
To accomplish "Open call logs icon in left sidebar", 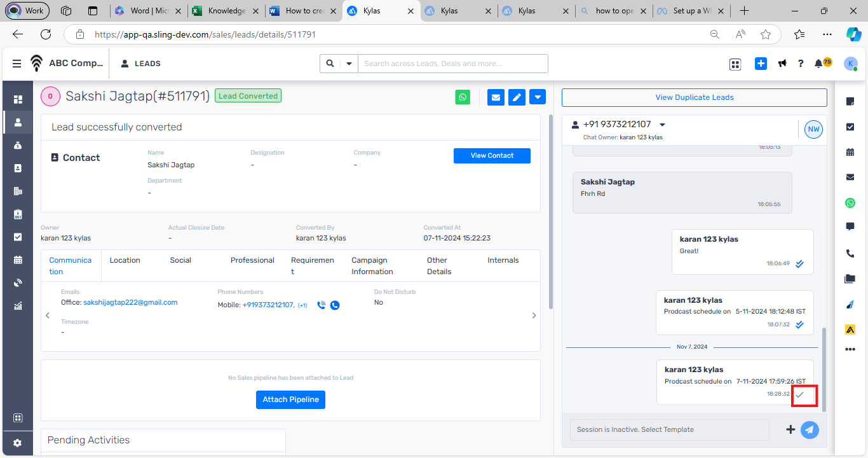I will click(x=18, y=282).
